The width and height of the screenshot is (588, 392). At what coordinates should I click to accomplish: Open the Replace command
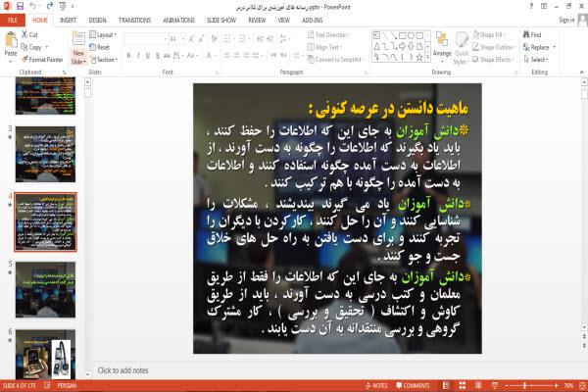(539, 47)
